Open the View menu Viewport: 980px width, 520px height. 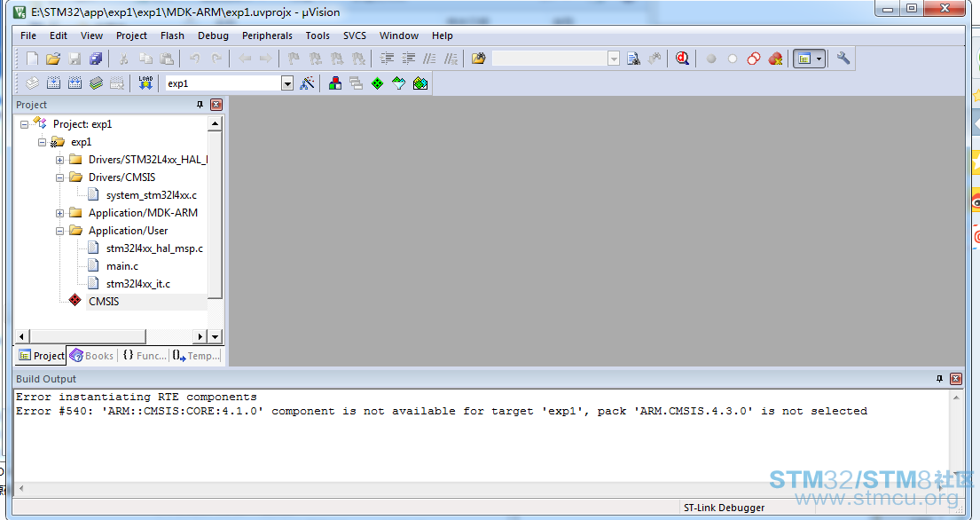coord(91,35)
